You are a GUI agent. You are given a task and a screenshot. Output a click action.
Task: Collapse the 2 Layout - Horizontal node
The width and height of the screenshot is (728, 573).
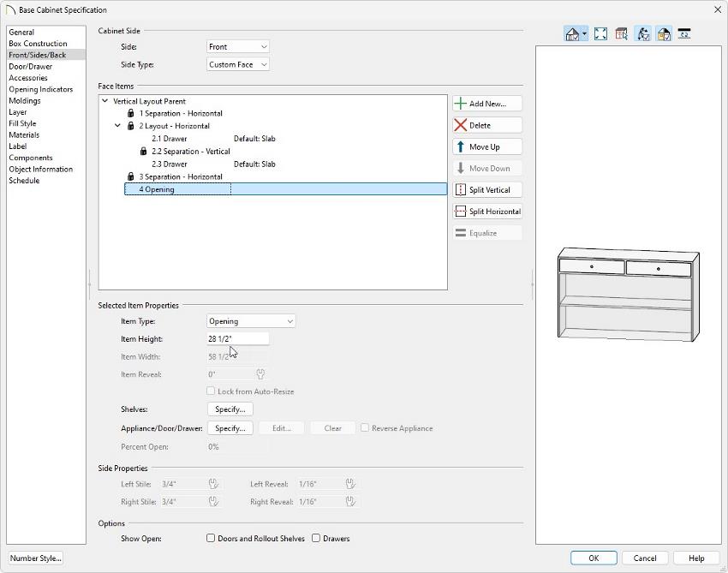[x=118, y=126]
